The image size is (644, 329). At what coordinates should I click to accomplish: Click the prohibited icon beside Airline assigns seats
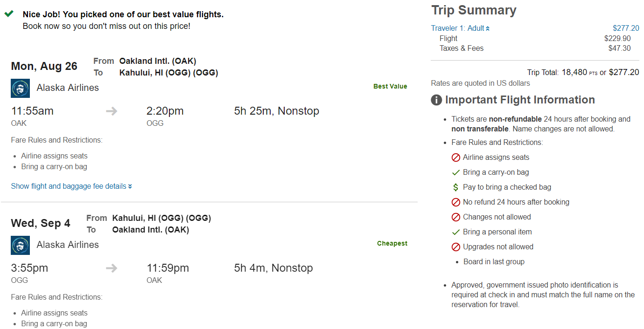coord(456,158)
